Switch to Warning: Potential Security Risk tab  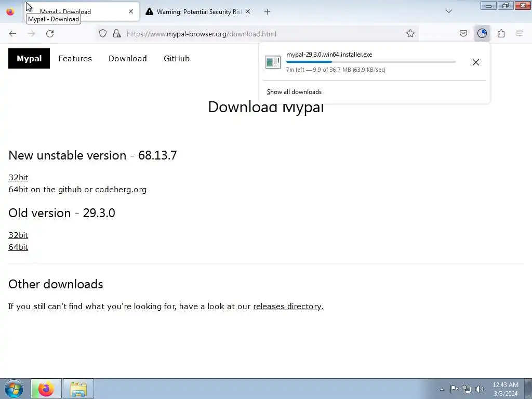(x=198, y=12)
